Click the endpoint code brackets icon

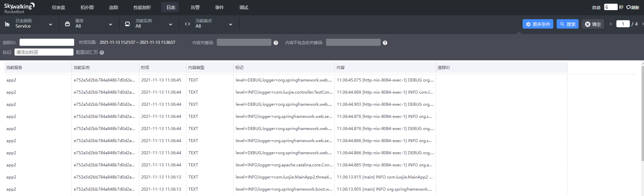(187, 24)
